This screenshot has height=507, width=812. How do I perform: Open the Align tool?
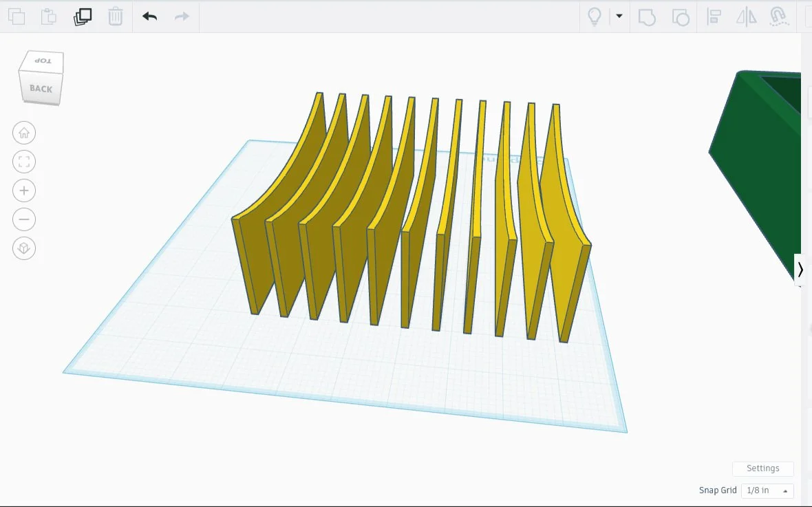[x=714, y=17]
